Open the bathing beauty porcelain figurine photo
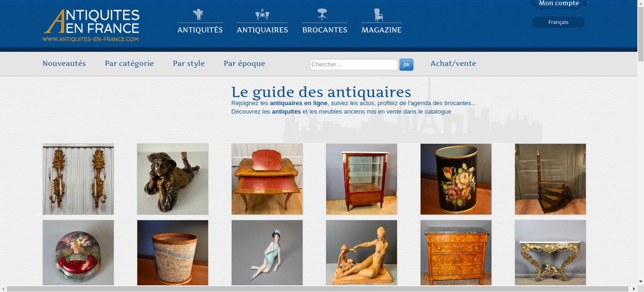This screenshot has width=644, height=292. 267,253
